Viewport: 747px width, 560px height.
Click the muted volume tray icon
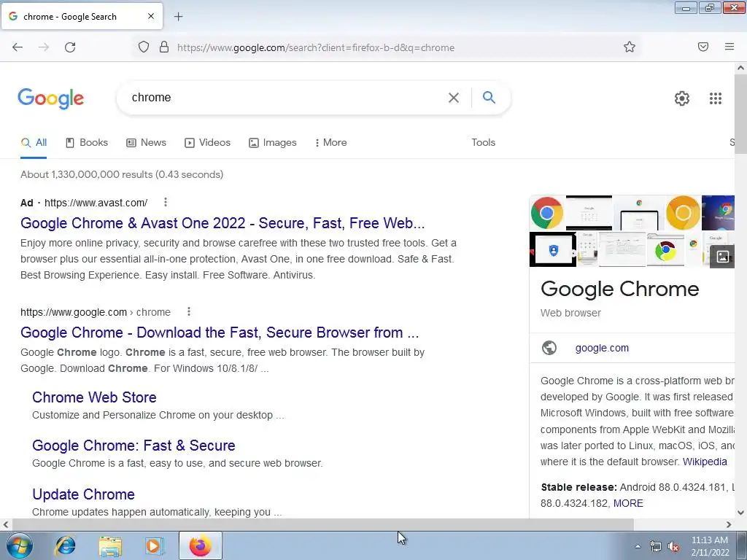point(673,547)
